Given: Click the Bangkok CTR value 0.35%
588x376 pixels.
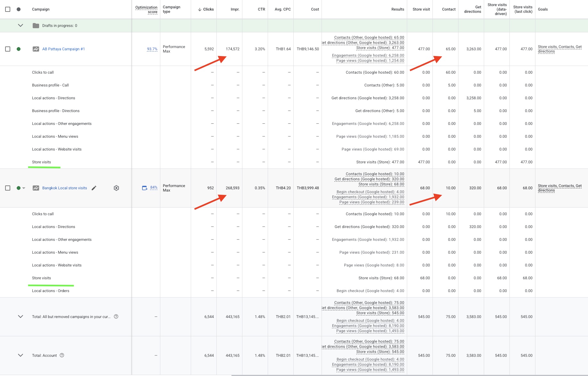Looking at the screenshot, I should coord(260,188).
